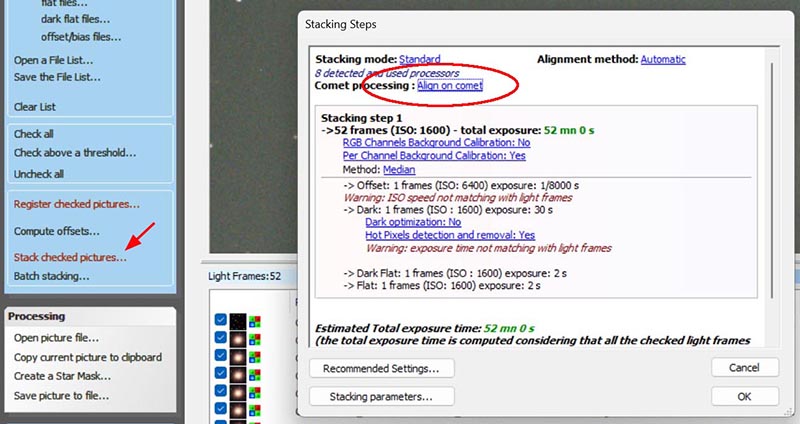800x424 pixels.
Task: Open Stacking parameters dialog button
Action: pyautogui.click(x=381, y=396)
